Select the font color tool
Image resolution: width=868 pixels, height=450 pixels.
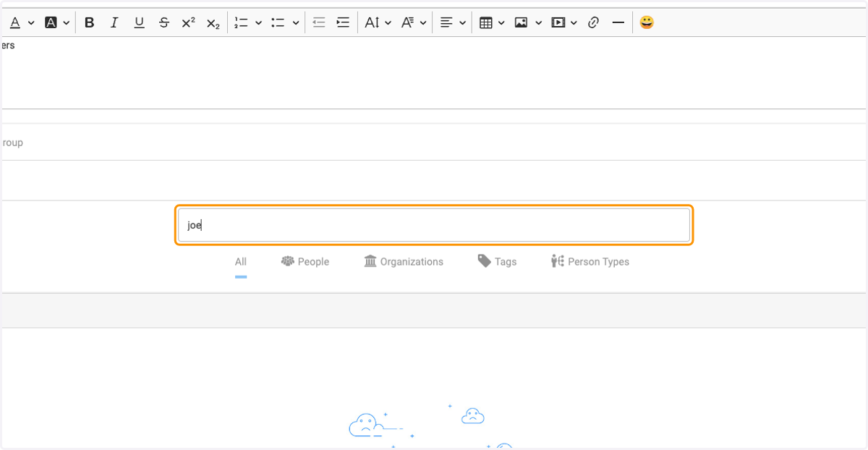point(14,22)
